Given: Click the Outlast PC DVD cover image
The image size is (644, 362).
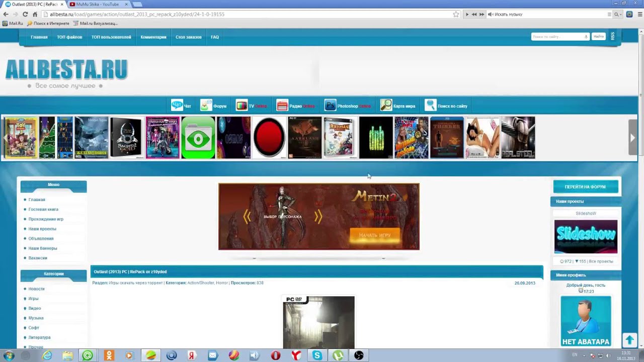Looking at the screenshot, I should 318,322.
